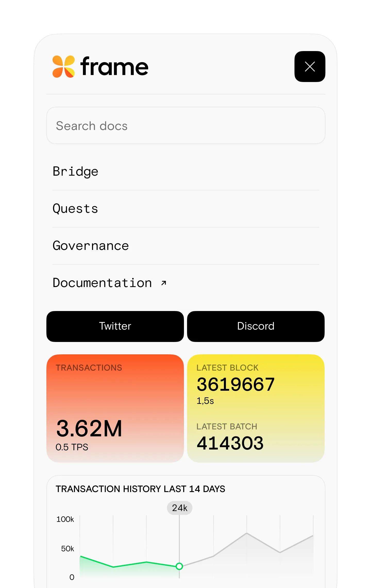
Task: Open the Documentation link
Action: [102, 283]
